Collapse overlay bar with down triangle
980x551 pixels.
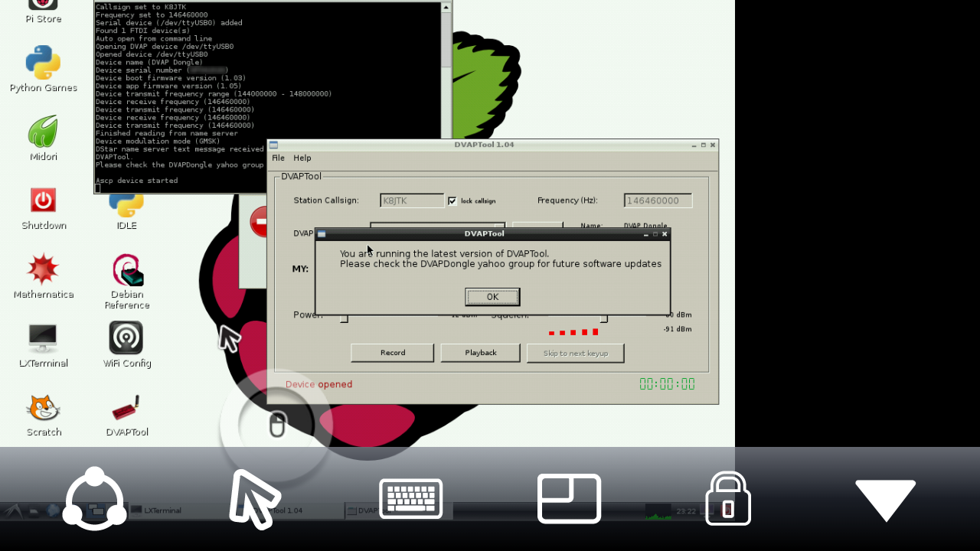(x=886, y=500)
